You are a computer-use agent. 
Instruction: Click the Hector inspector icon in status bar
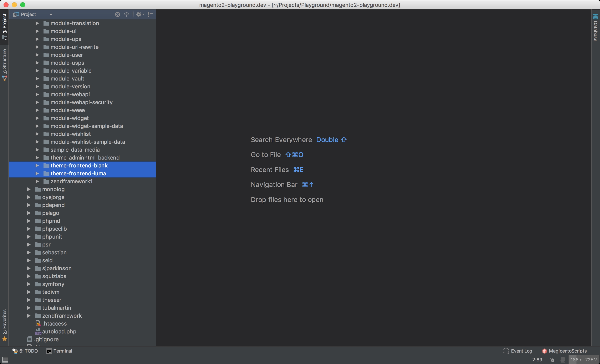pyautogui.click(x=563, y=360)
